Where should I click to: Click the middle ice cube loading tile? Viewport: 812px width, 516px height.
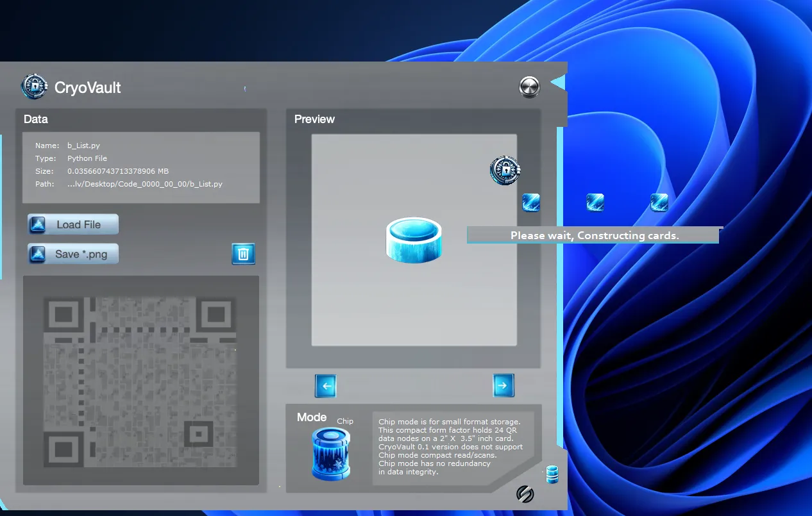tap(595, 203)
